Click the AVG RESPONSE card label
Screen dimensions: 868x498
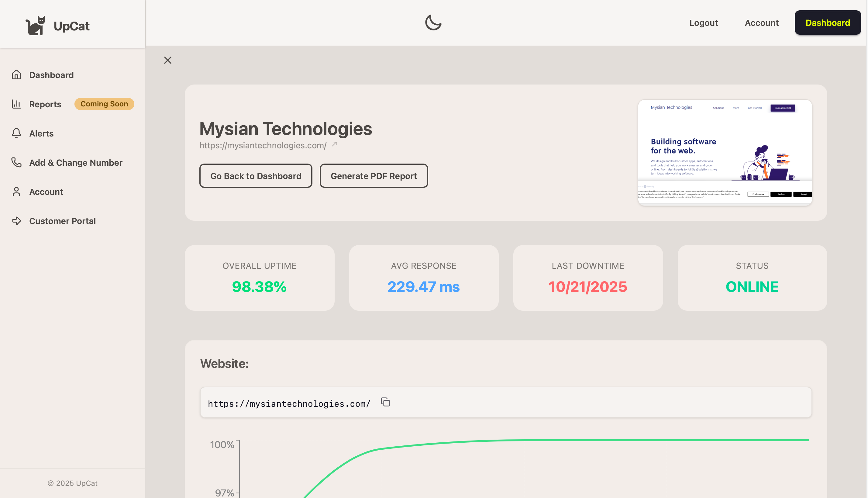[424, 266]
